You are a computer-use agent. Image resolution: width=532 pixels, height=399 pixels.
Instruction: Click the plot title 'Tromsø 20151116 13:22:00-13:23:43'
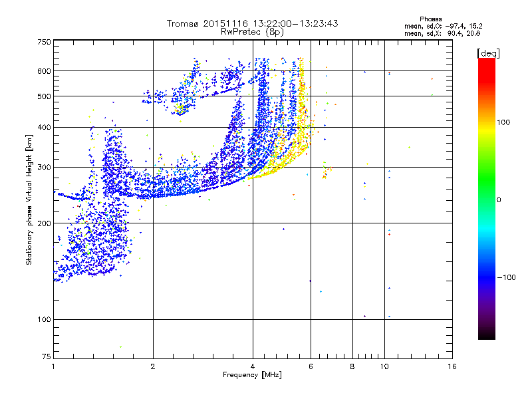tap(252, 23)
